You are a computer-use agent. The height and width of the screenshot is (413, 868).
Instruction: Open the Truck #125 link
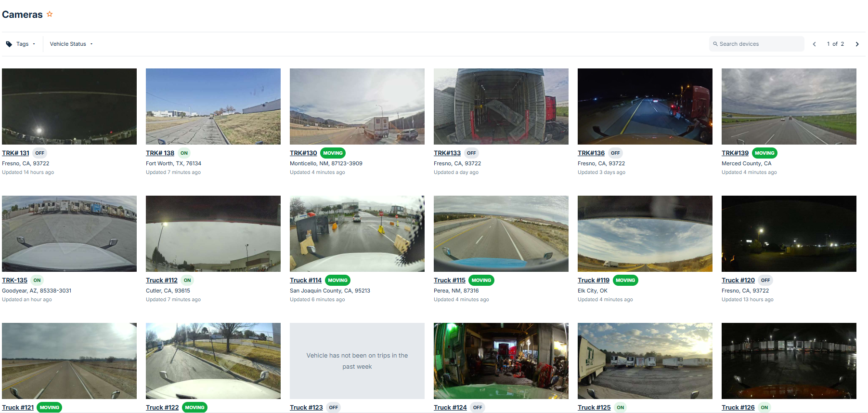[594, 408]
